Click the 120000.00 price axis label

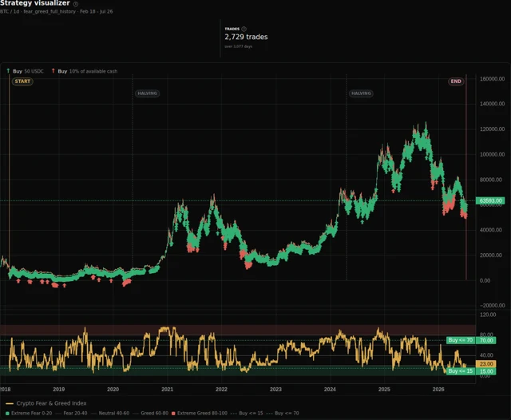coord(492,129)
